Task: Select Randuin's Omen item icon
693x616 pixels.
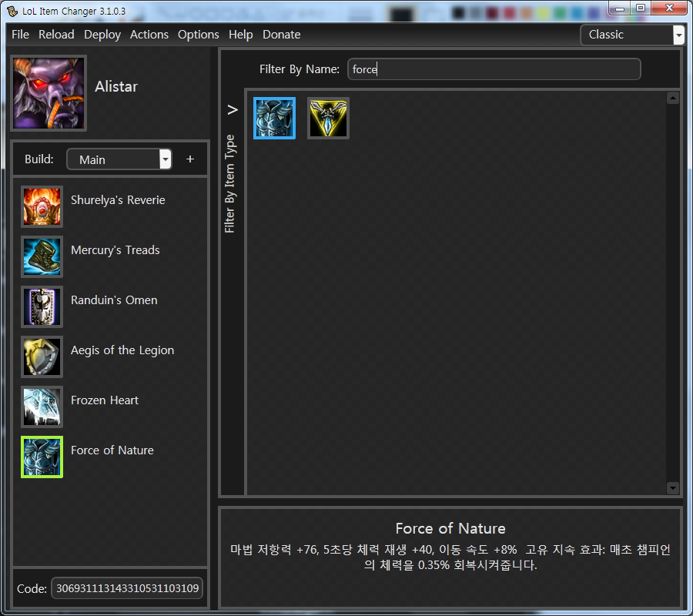Action: pos(42,306)
